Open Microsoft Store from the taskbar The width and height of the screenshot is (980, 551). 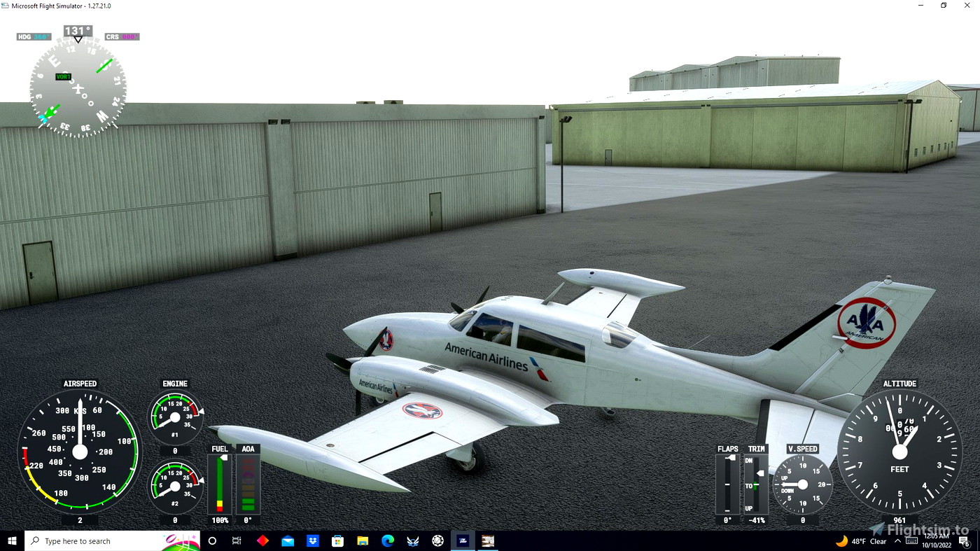click(337, 540)
